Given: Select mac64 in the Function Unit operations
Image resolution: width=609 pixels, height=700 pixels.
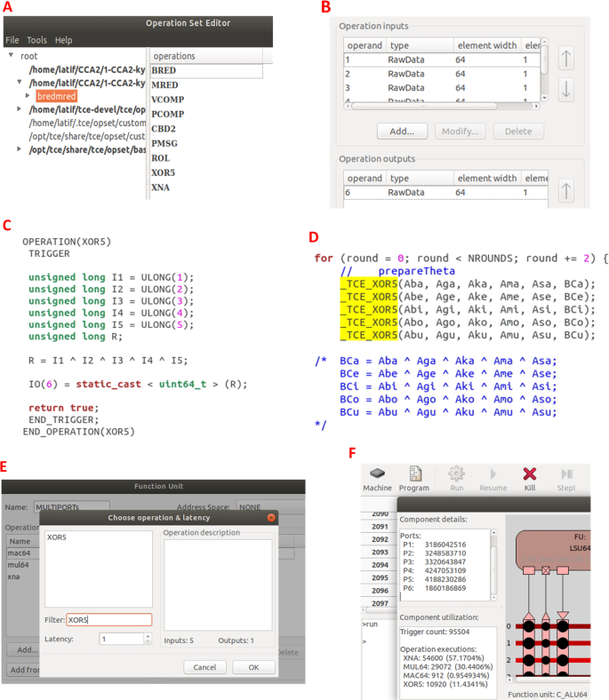Looking at the screenshot, I should (x=19, y=553).
